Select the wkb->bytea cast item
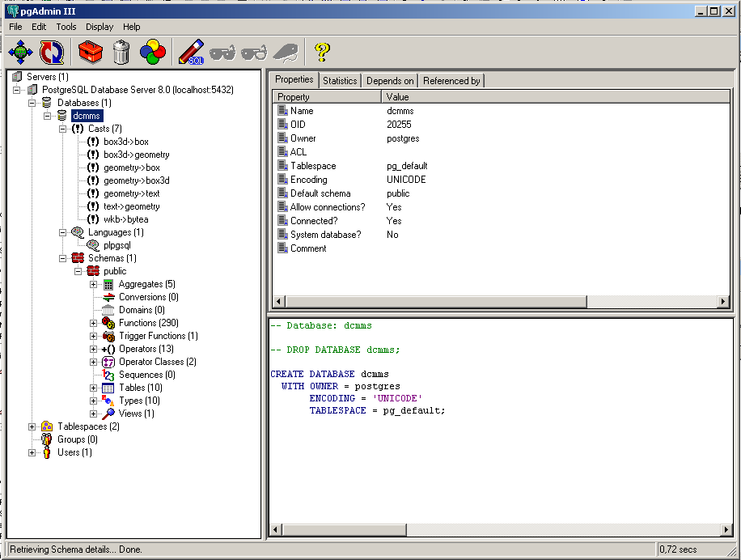Screen dimensions: 741x560 (x=125, y=219)
